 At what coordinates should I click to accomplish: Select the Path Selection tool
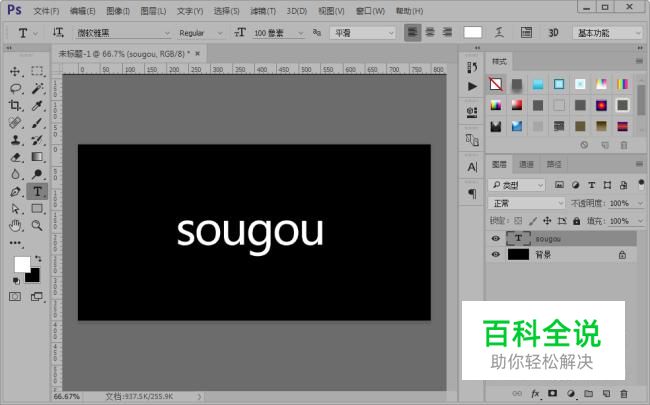(x=15, y=209)
